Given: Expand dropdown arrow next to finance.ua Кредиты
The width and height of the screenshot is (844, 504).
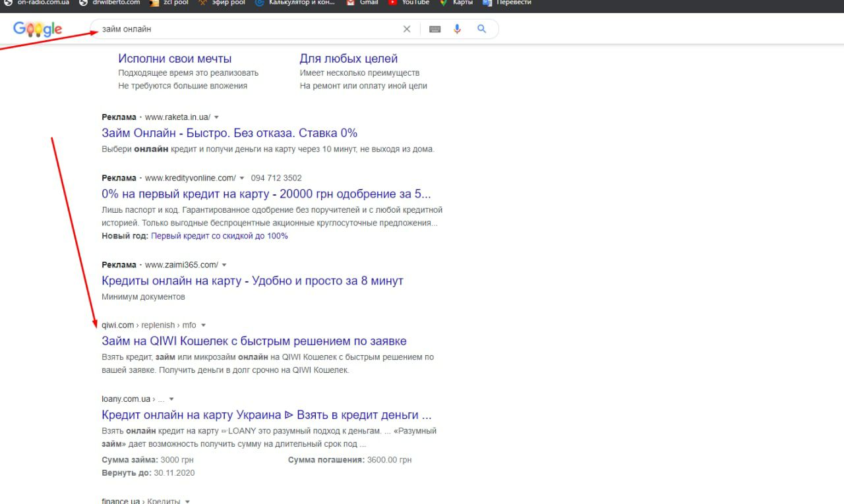Looking at the screenshot, I should pyautogui.click(x=187, y=501).
